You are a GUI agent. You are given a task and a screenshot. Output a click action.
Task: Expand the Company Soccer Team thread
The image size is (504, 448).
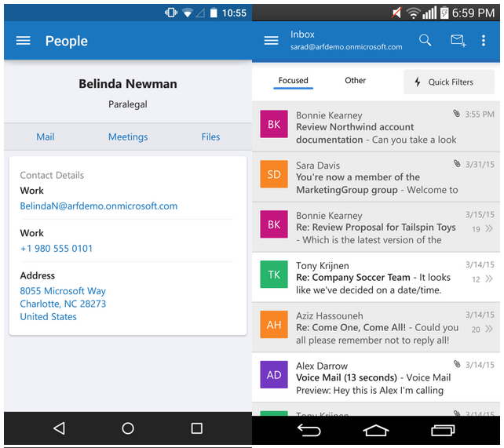pos(488,279)
